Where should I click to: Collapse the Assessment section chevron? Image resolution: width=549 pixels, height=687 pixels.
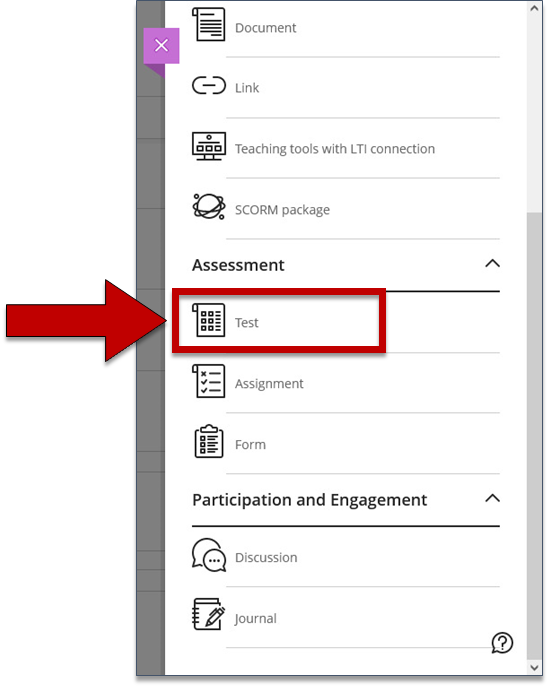pyautogui.click(x=492, y=263)
